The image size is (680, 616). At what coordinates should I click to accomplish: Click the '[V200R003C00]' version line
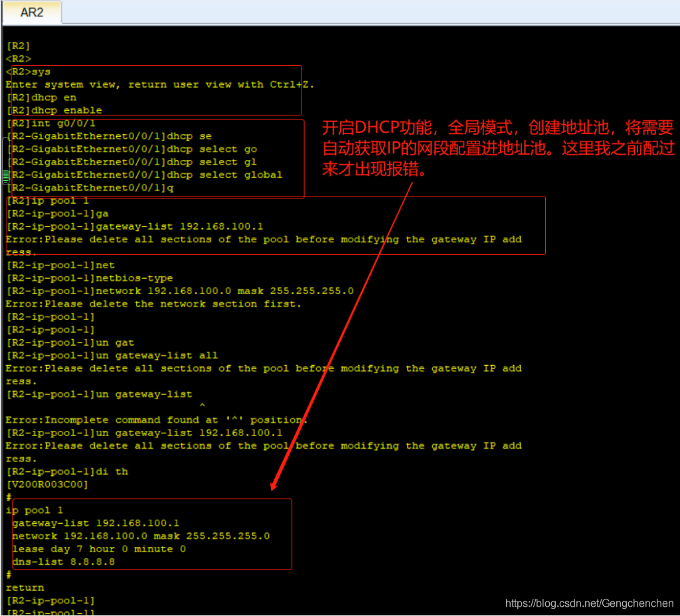click(47, 485)
